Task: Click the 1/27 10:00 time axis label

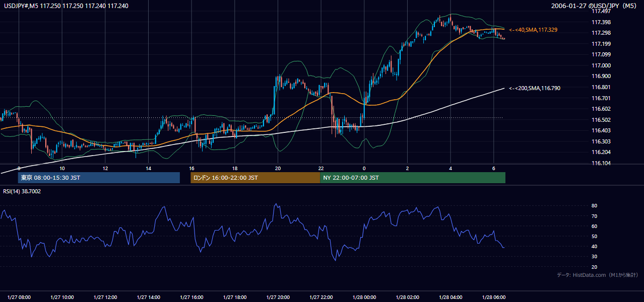Action: pos(62,297)
